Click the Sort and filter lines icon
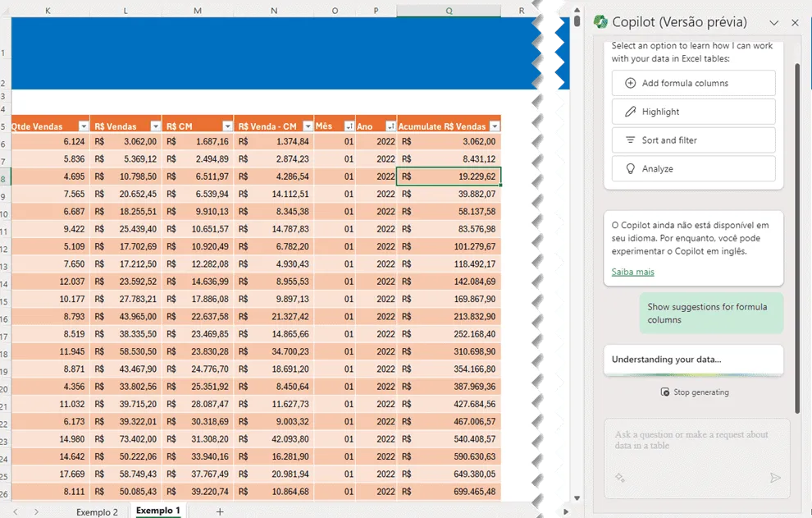Image resolution: width=812 pixels, height=518 pixels. 630,140
